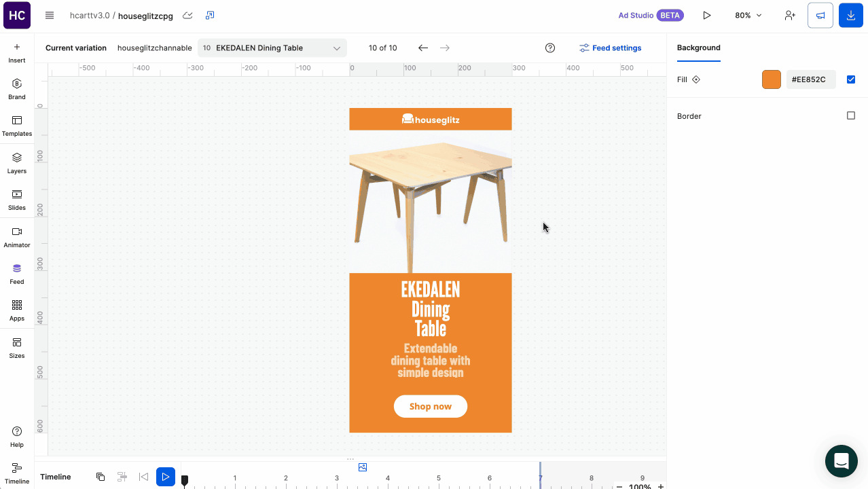Go to previous variation arrow
Viewport: 868px width, 489px height.
click(x=423, y=48)
